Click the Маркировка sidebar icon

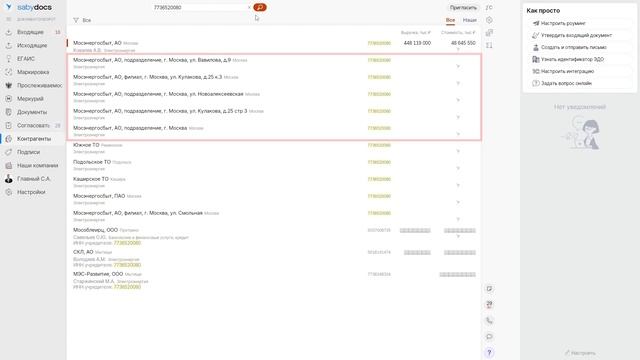pos(9,72)
